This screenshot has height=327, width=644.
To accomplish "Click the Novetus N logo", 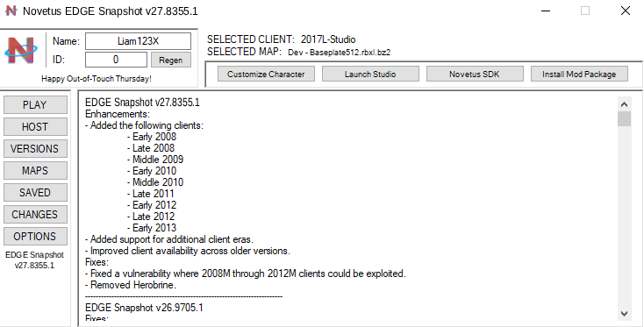I will tap(21, 51).
